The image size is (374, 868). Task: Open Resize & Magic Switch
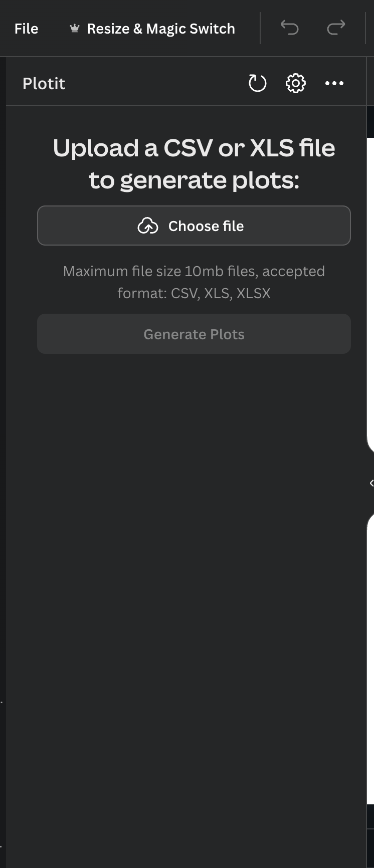click(x=160, y=29)
